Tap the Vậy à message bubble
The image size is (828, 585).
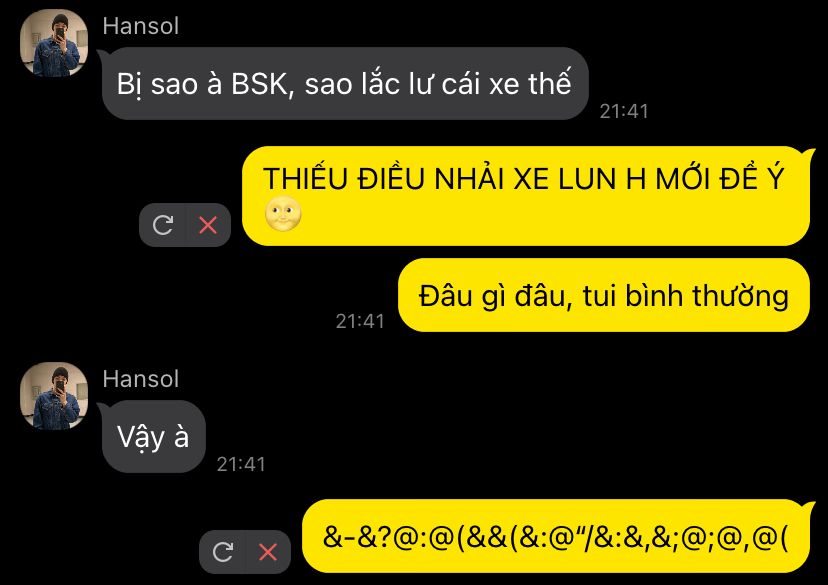click(x=153, y=437)
